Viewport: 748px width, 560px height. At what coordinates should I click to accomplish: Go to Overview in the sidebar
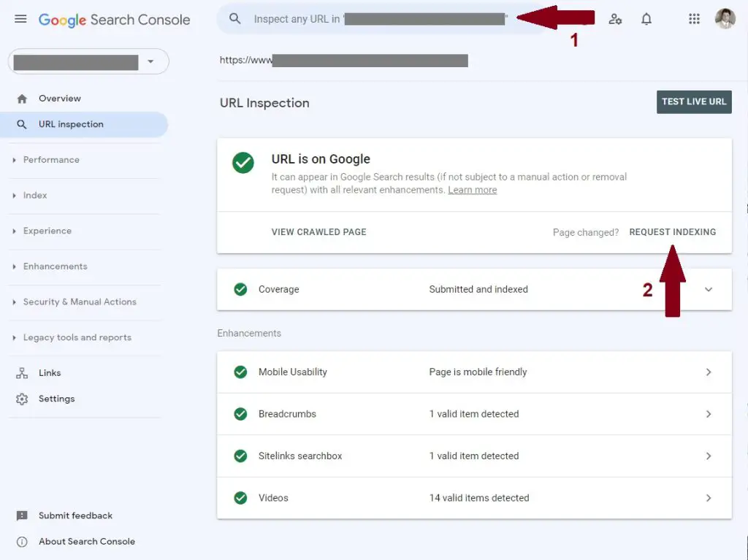pos(60,99)
